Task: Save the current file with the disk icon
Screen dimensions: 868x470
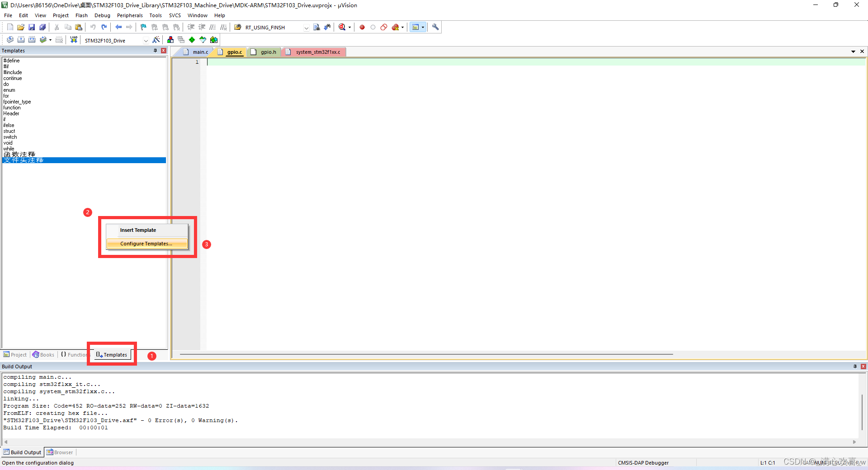Action: click(x=32, y=27)
